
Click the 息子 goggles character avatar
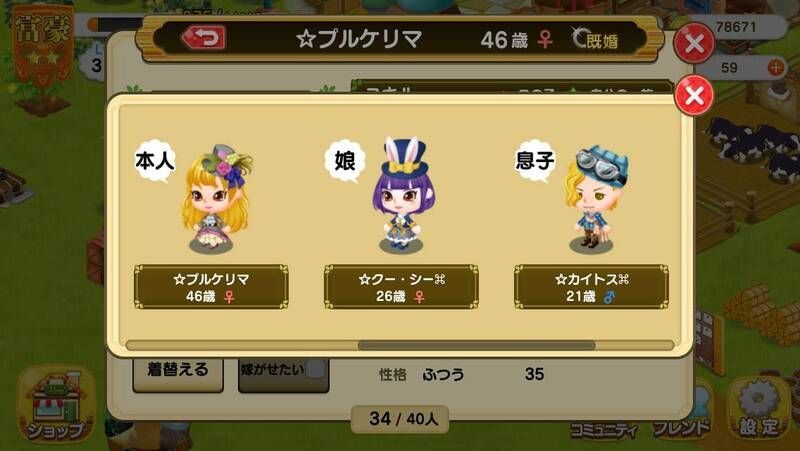594,199
